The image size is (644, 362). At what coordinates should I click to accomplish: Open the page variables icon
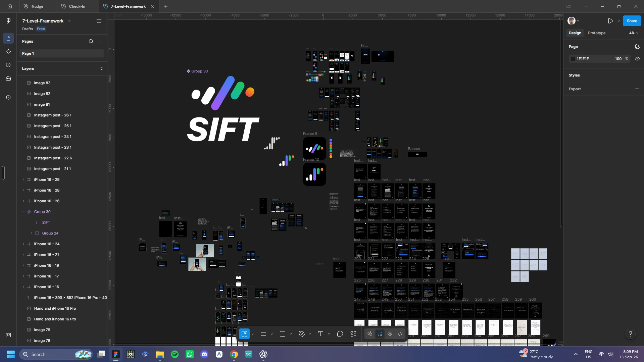coord(637,47)
